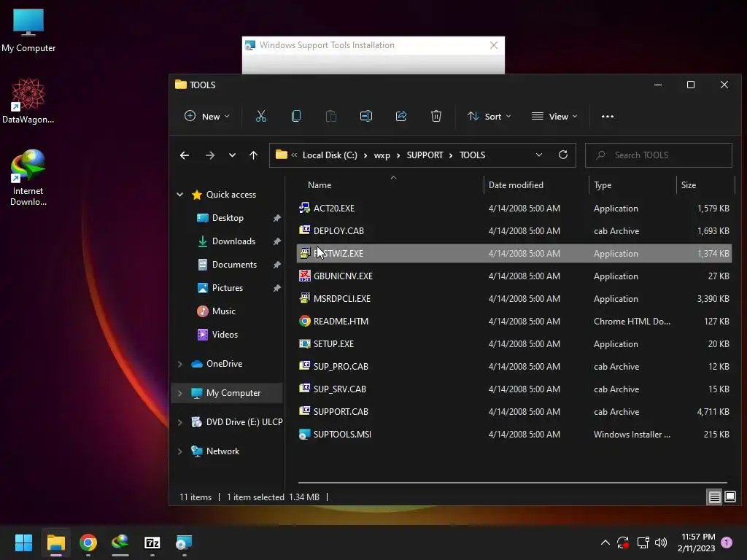
Task: Select DataWagon desktop shortcut
Action: coord(28,101)
